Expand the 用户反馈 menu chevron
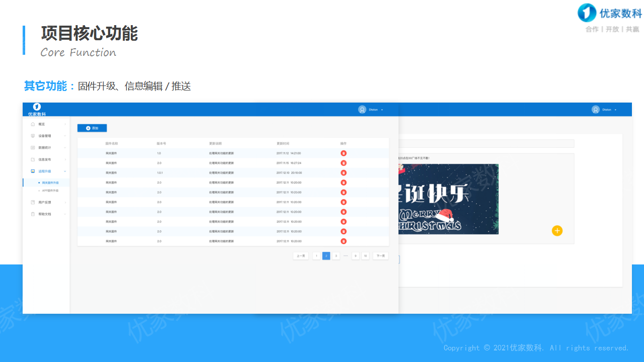 coord(65,203)
